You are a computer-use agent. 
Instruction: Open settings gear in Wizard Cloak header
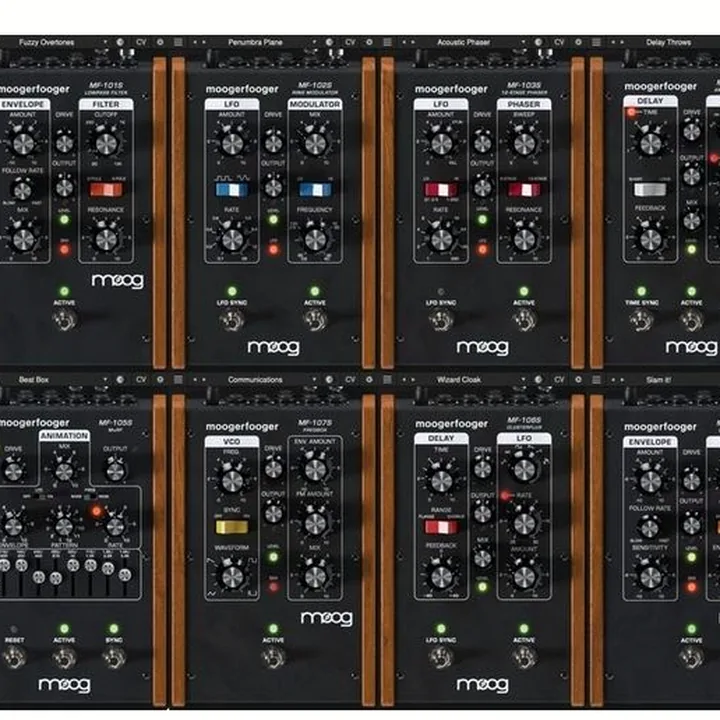pyautogui.click(x=579, y=380)
